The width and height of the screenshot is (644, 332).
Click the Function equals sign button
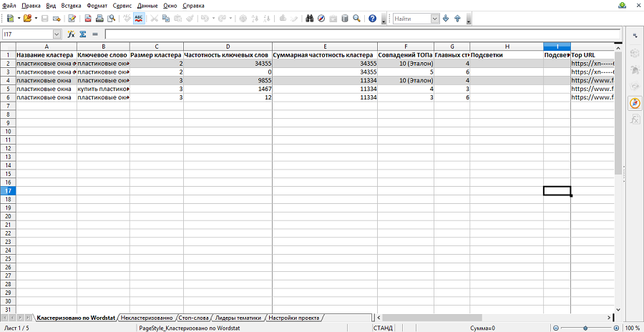[x=95, y=34]
